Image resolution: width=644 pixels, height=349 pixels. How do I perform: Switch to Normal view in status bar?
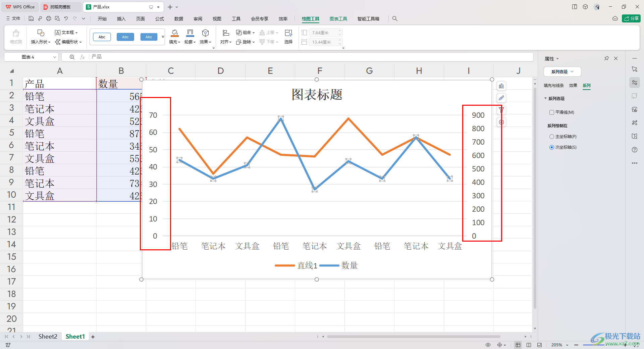(518, 345)
